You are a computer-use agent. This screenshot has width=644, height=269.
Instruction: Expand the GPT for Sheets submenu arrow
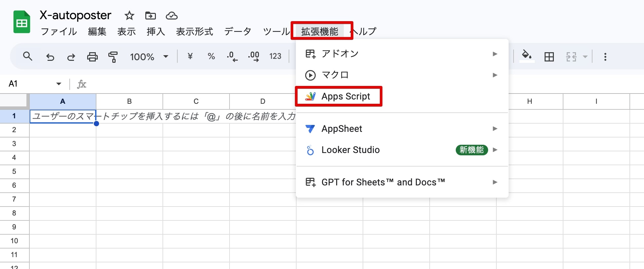[x=495, y=182]
